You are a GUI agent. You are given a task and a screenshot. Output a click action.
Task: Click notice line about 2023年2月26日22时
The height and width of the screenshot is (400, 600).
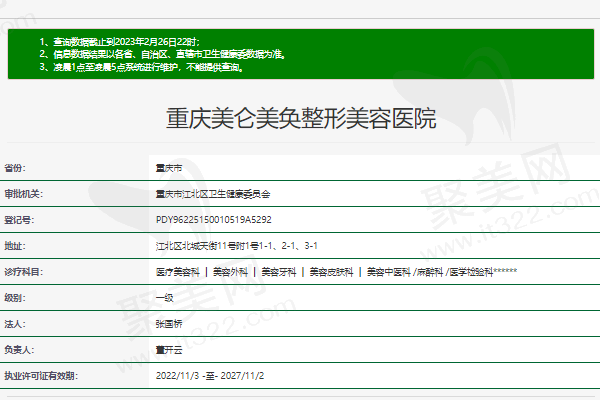pyautogui.click(x=119, y=41)
